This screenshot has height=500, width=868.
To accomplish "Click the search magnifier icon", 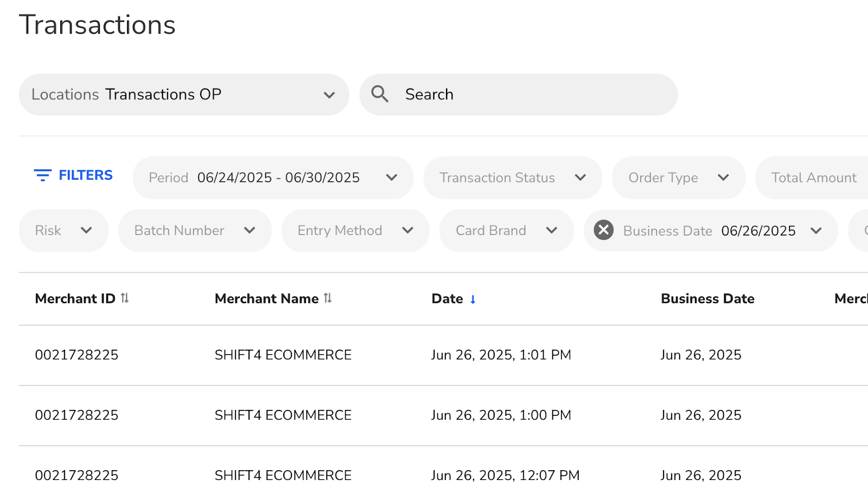I will coord(380,94).
